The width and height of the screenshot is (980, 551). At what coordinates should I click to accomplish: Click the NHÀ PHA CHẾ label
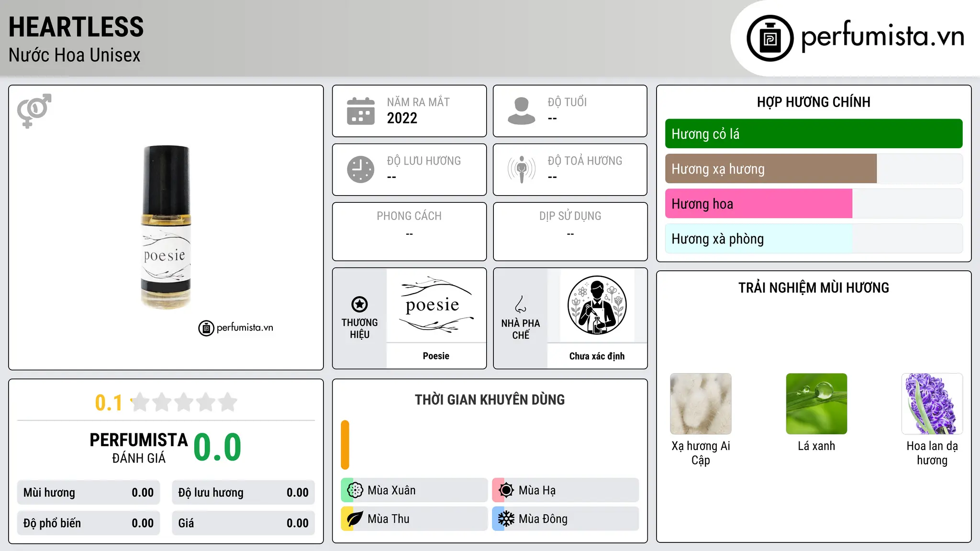(521, 329)
